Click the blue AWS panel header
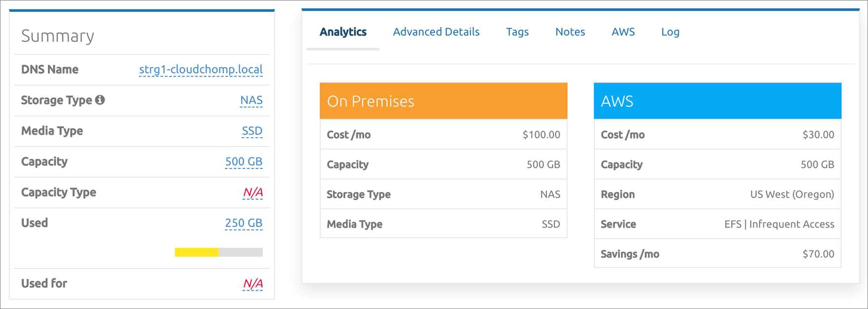The height and width of the screenshot is (309, 868). (717, 101)
